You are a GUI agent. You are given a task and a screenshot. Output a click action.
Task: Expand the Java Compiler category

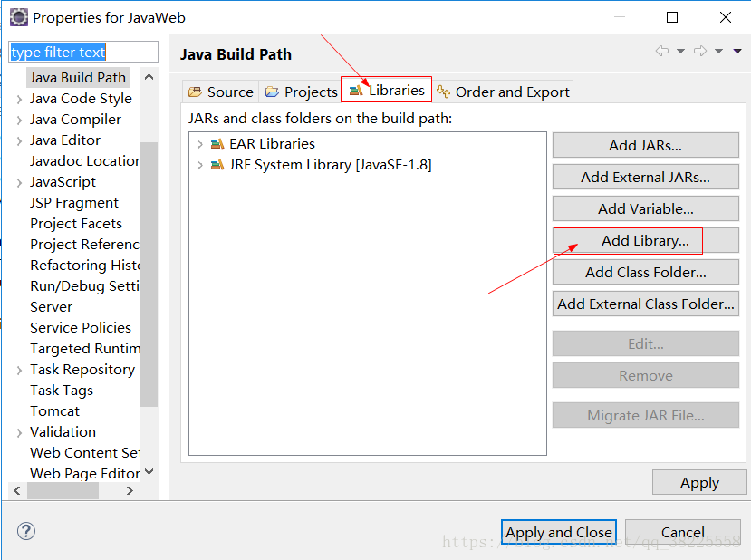tap(19, 120)
